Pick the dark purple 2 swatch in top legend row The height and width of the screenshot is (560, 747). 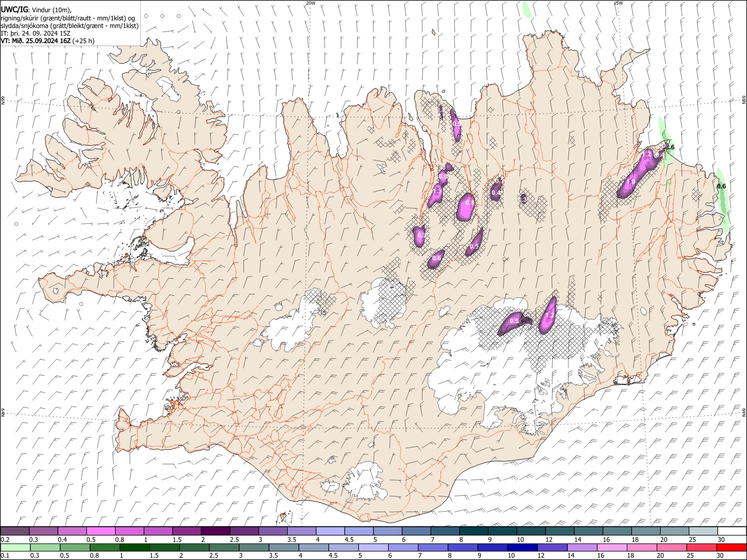tap(215, 531)
